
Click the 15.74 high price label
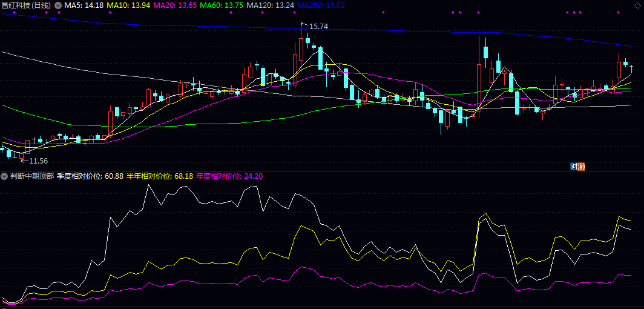click(319, 27)
